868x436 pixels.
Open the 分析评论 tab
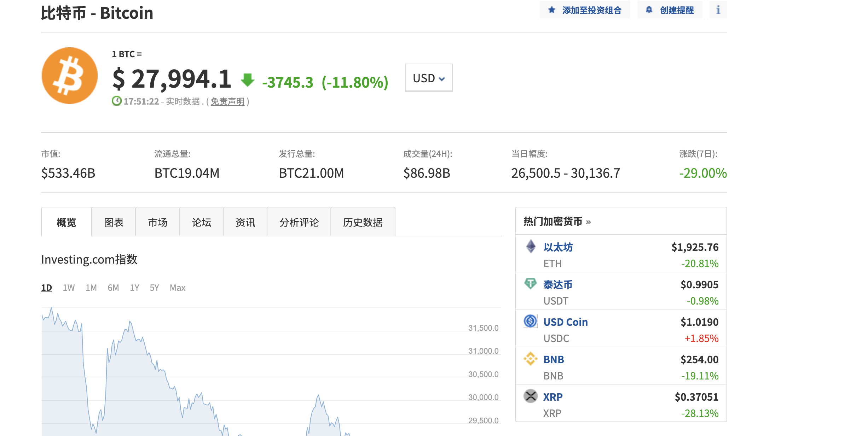[x=299, y=223]
